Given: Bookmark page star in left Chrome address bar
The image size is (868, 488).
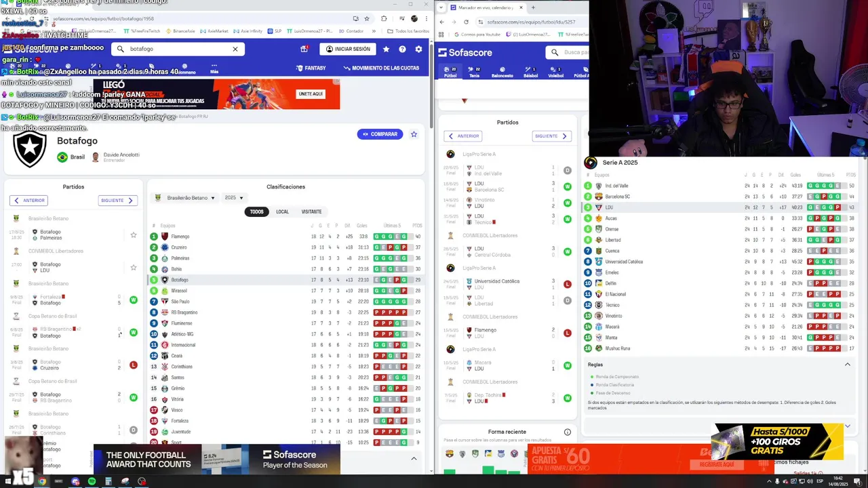Looking at the screenshot, I should tap(367, 18).
